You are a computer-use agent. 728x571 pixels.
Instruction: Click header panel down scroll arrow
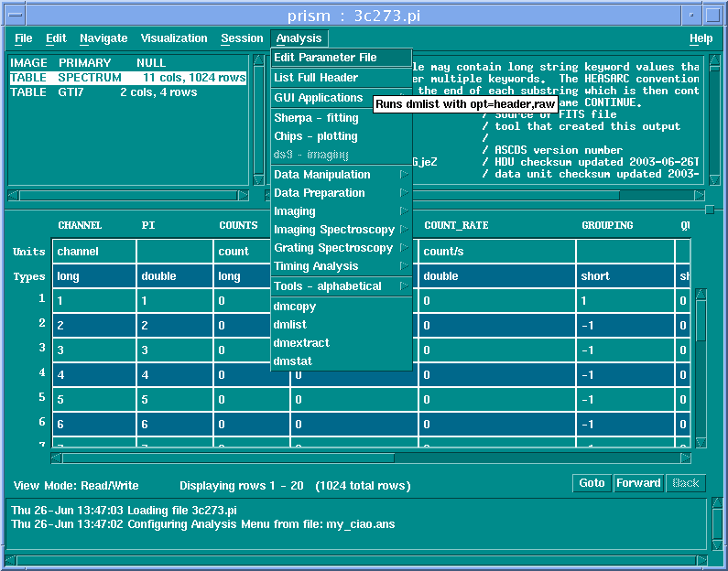(715, 179)
